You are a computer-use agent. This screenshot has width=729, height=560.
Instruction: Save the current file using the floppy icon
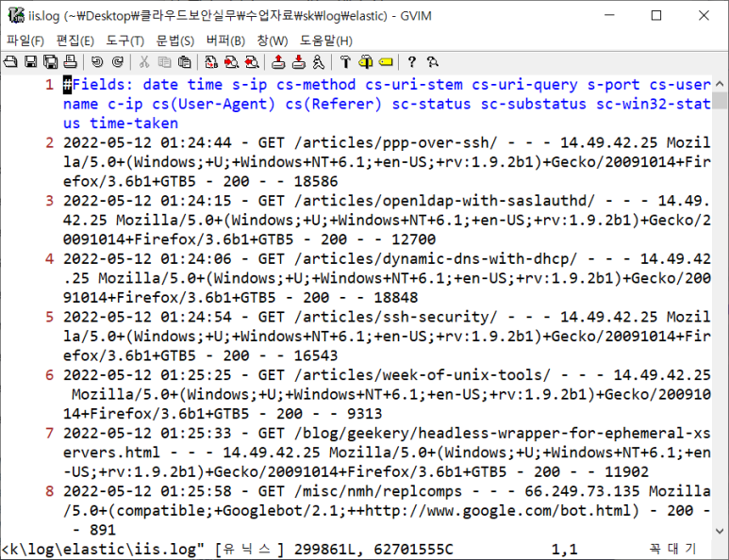pyautogui.click(x=31, y=62)
